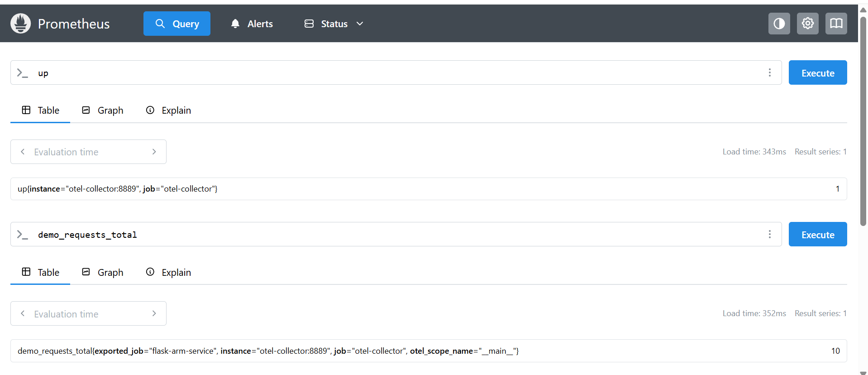Click the up{instance="otel-collector:8889"} result row
Screen dimensions: 868x375
(x=429, y=189)
